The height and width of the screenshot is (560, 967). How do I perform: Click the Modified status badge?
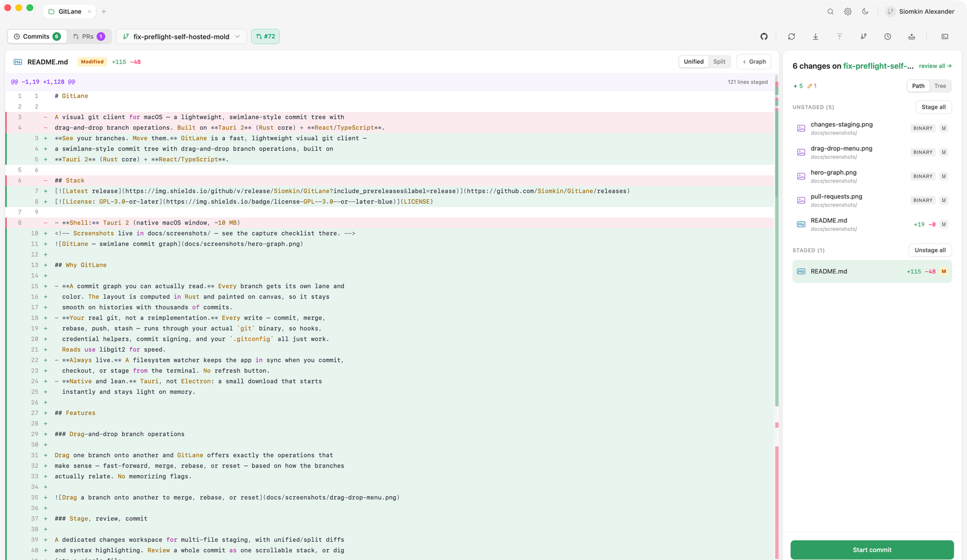(x=92, y=62)
